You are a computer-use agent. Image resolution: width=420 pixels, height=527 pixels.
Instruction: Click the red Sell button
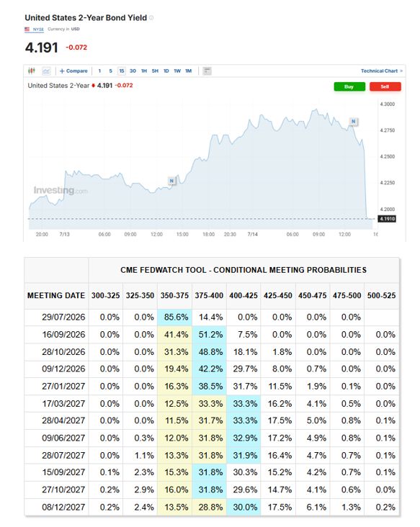(385, 86)
